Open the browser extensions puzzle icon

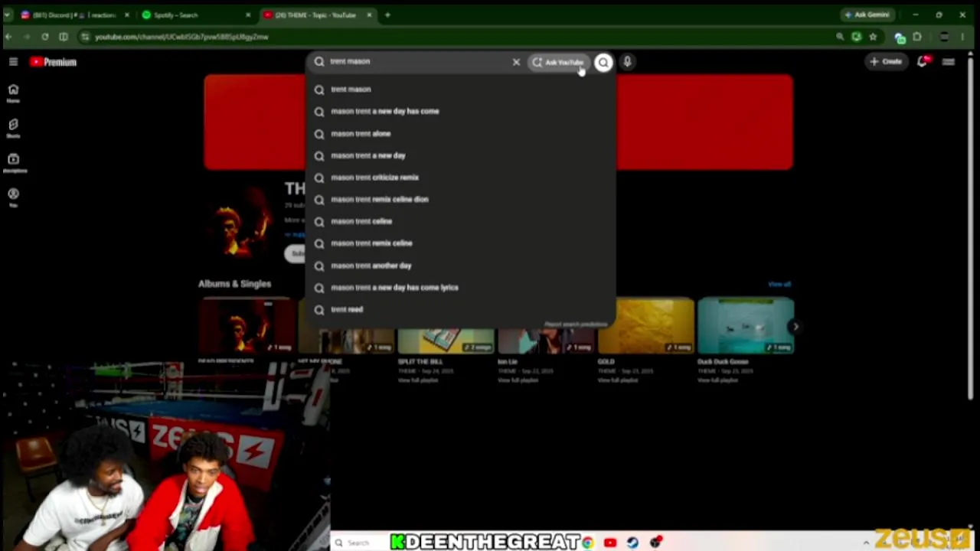(917, 37)
